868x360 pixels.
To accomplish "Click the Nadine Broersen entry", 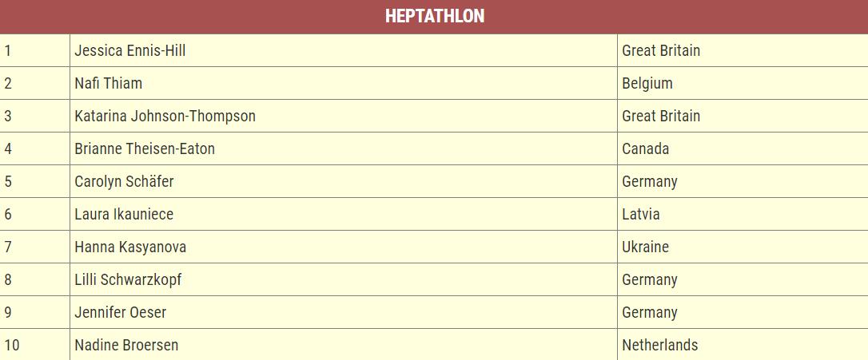I will (x=343, y=344).
